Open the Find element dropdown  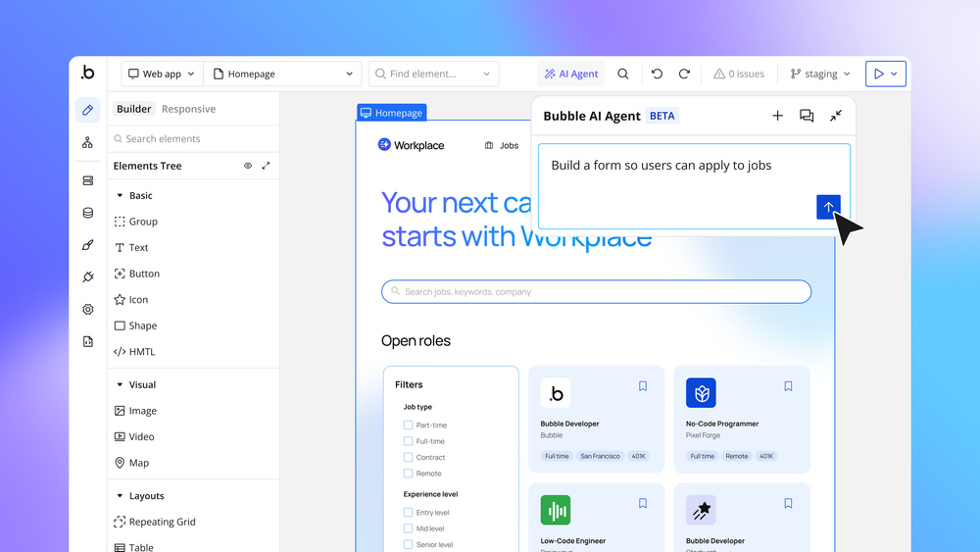(x=433, y=74)
